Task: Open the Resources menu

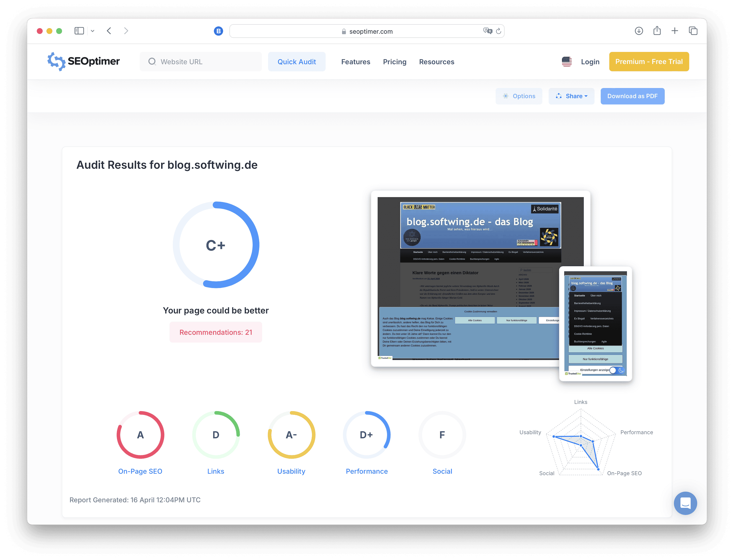Action: tap(436, 62)
